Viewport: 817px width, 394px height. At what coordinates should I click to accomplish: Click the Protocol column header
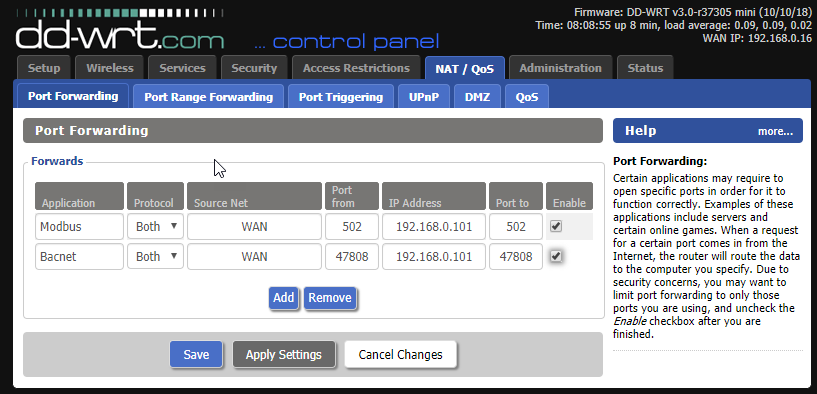click(155, 196)
